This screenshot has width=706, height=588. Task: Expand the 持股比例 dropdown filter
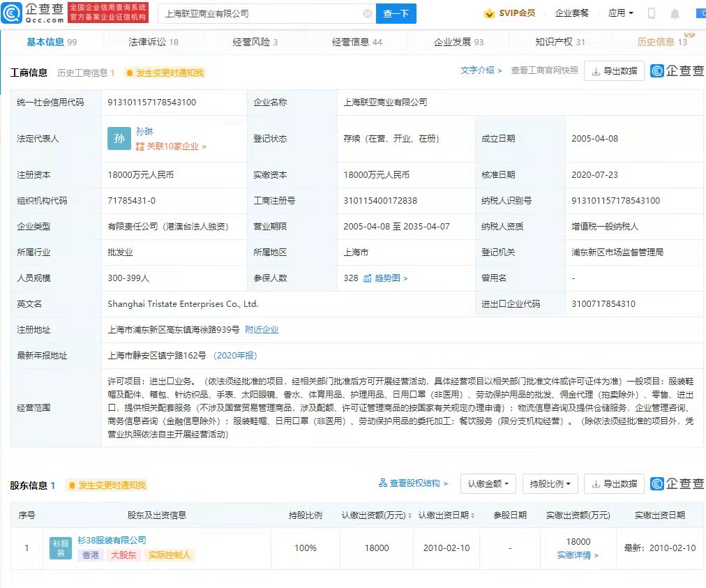[x=550, y=483]
